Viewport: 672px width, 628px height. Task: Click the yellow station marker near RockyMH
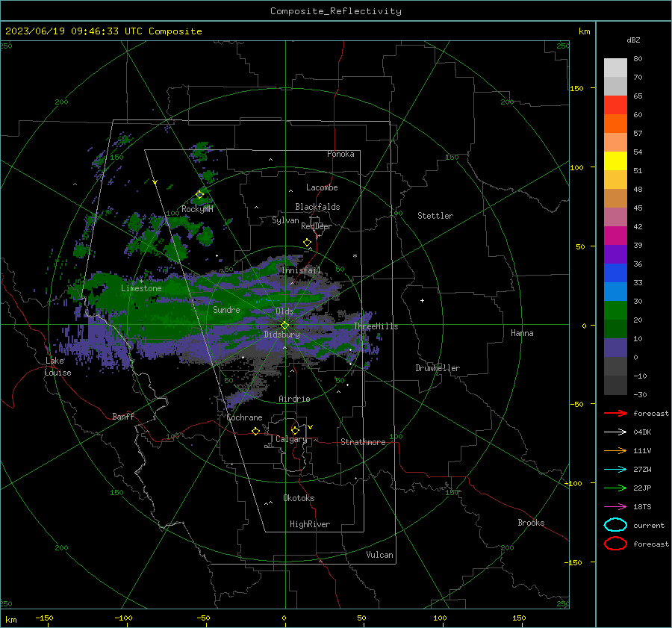[199, 195]
